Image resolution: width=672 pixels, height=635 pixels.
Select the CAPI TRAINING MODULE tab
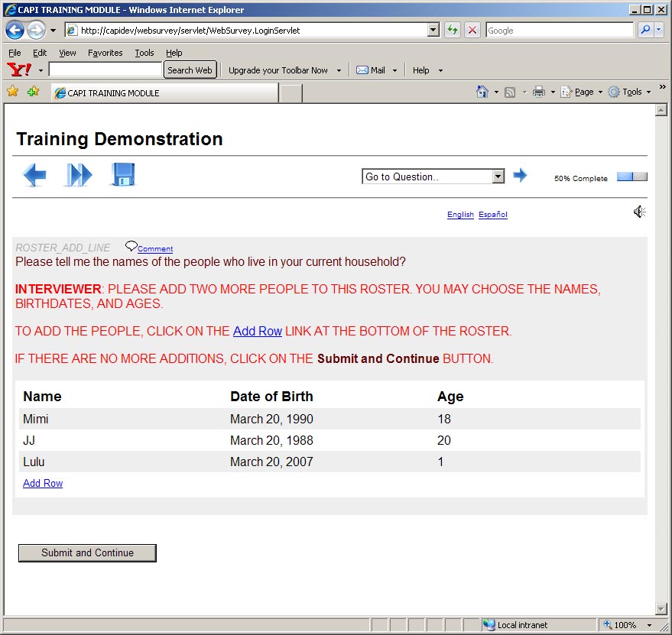click(x=164, y=93)
